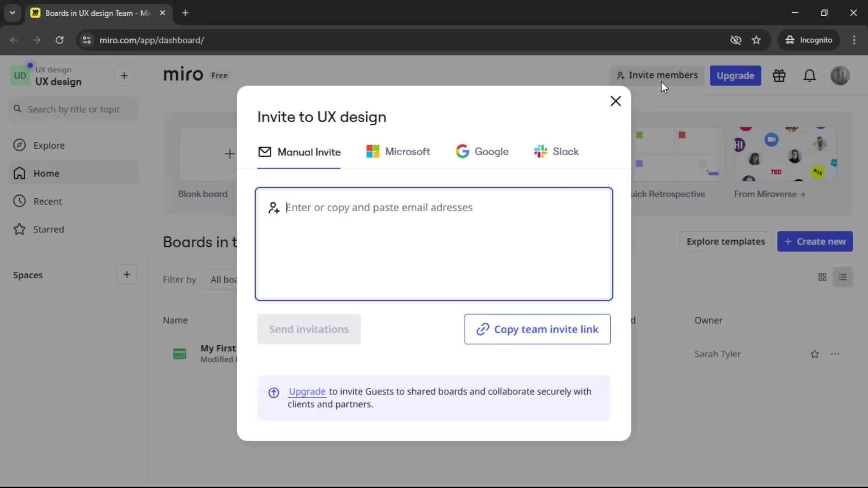Go back in browser history
Image resolution: width=868 pixels, height=488 pixels.
(x=14, y=40)
